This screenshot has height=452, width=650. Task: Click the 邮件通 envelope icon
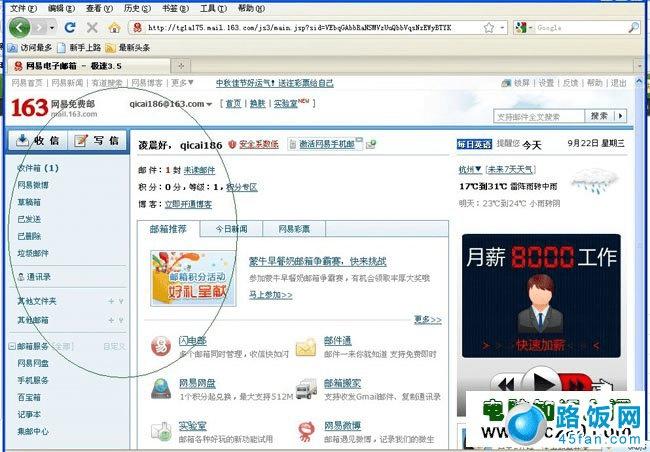[x=306, y=348]
